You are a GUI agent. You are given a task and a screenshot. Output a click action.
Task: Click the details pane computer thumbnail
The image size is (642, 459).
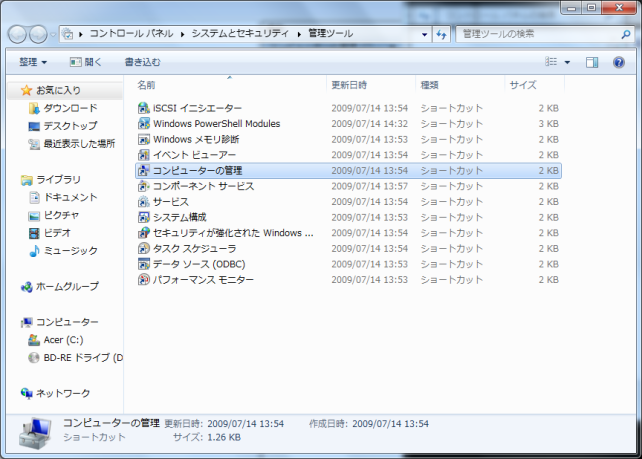coord(35,433)
